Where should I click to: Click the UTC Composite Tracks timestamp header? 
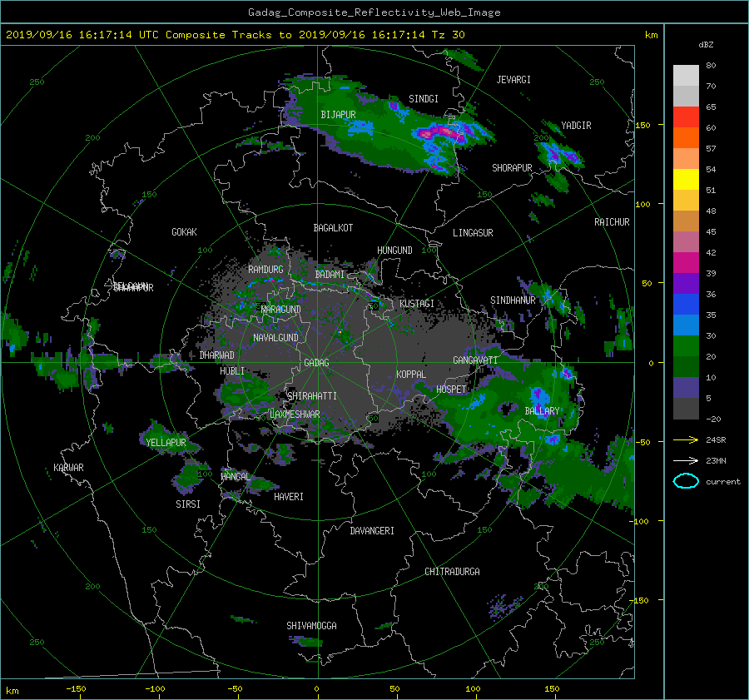235,35
